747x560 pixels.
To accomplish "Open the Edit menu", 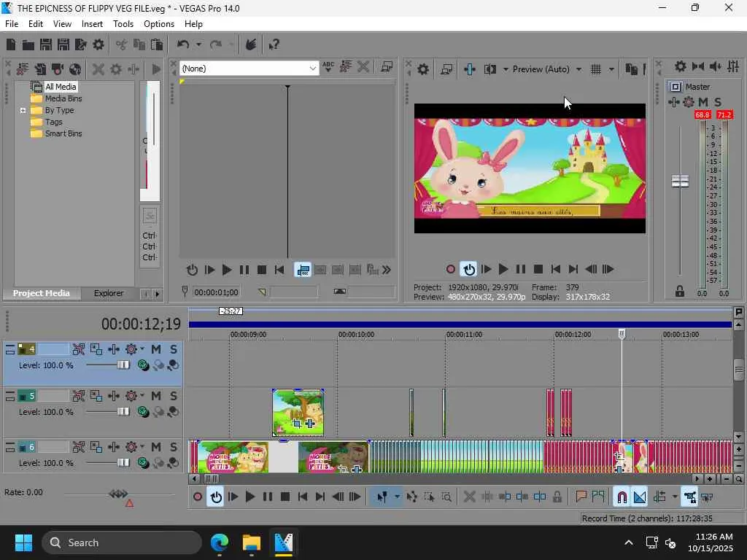I will point(36,24).
